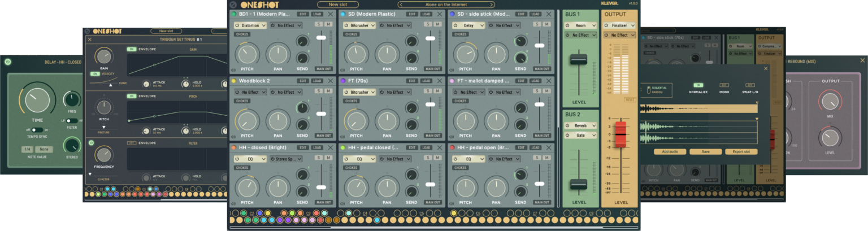Open Stereo Sp... effect dropdown on HH - closed
The image size is (868, 231).
click(285, 159)
